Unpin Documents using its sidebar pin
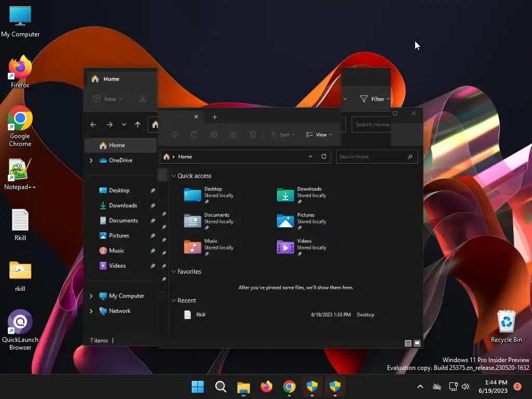Viewport: 532px width, 399px height. click(x=153, y=221)
